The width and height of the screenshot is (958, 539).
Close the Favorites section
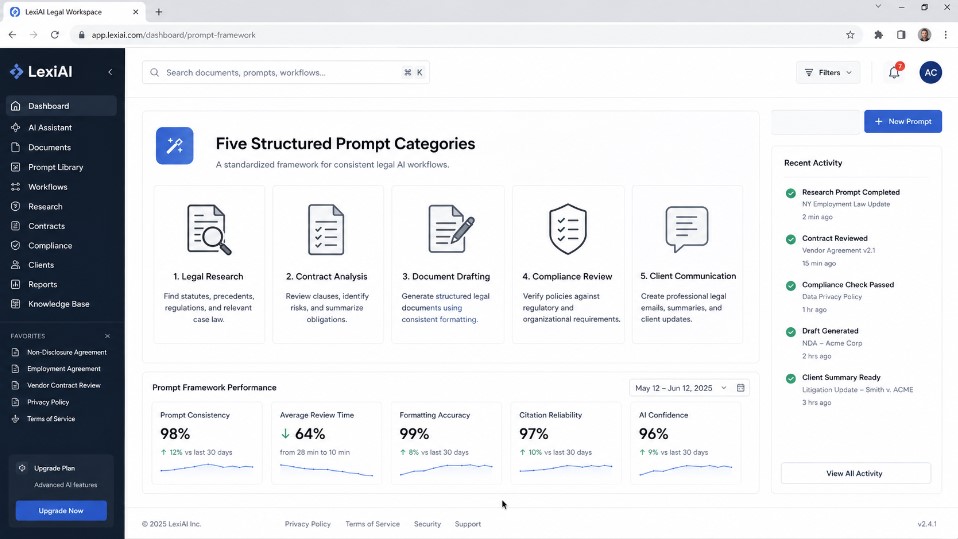[x=108, y=336]
